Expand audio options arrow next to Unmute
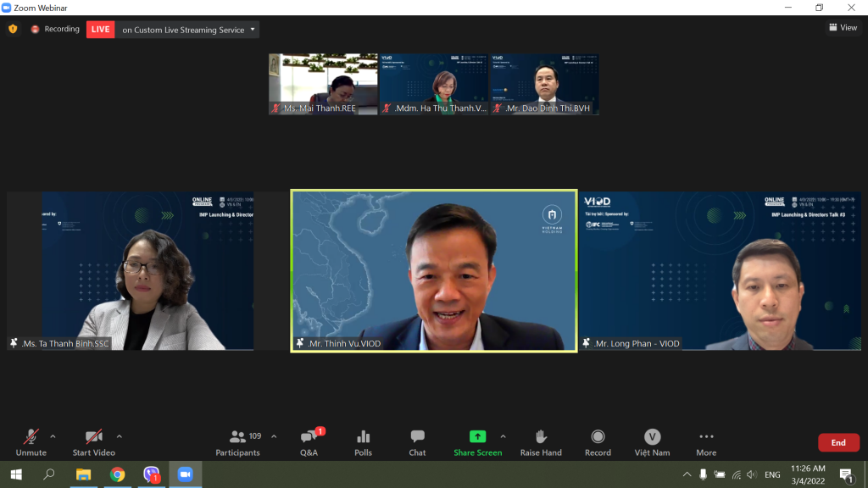The height and width of the screenshot is (488, 868). tap(53, 436)
